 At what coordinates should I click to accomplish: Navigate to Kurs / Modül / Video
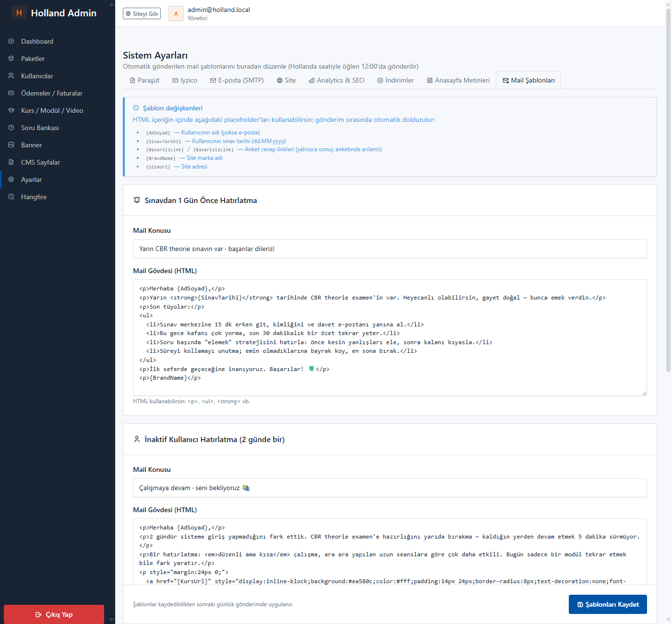coord(58,110)
